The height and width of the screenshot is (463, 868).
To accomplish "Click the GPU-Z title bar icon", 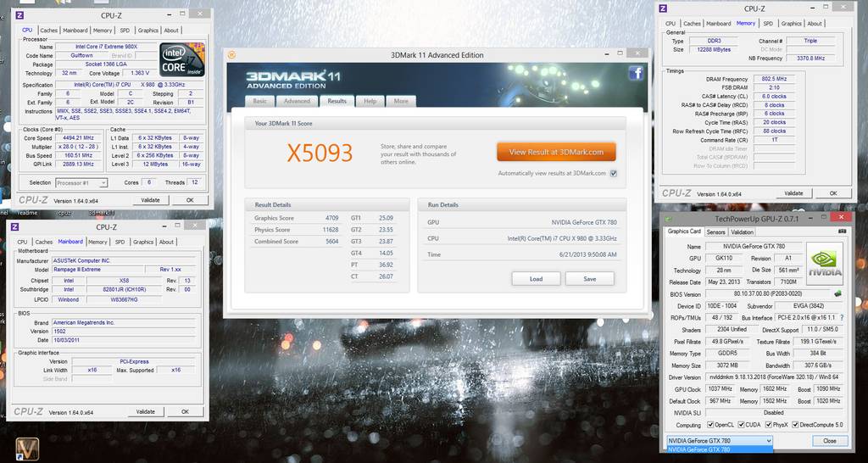I will pyautogui.click(x=670, y=218).
